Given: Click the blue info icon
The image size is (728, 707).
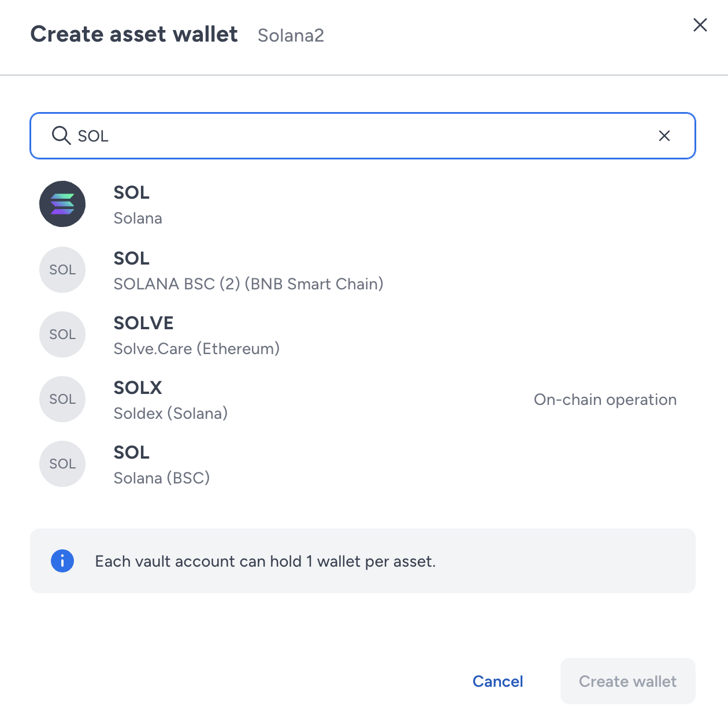Looking at the screenshot, I should coord(62,561).
